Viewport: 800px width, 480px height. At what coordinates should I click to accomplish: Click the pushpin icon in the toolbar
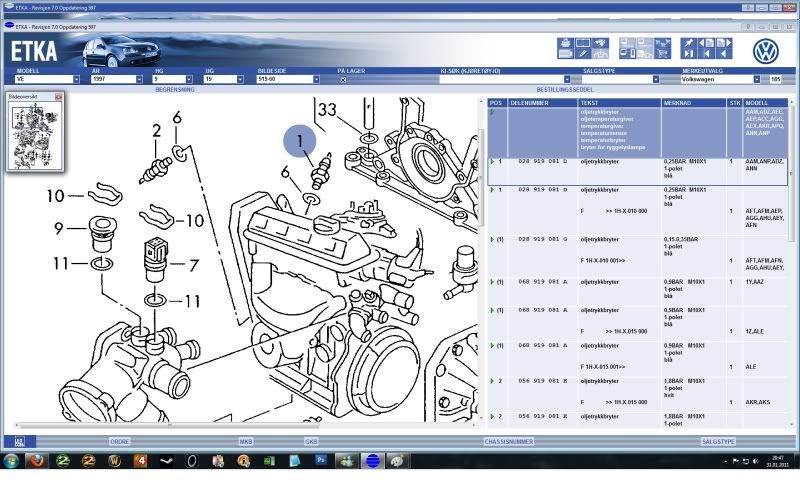click(689, 43)
